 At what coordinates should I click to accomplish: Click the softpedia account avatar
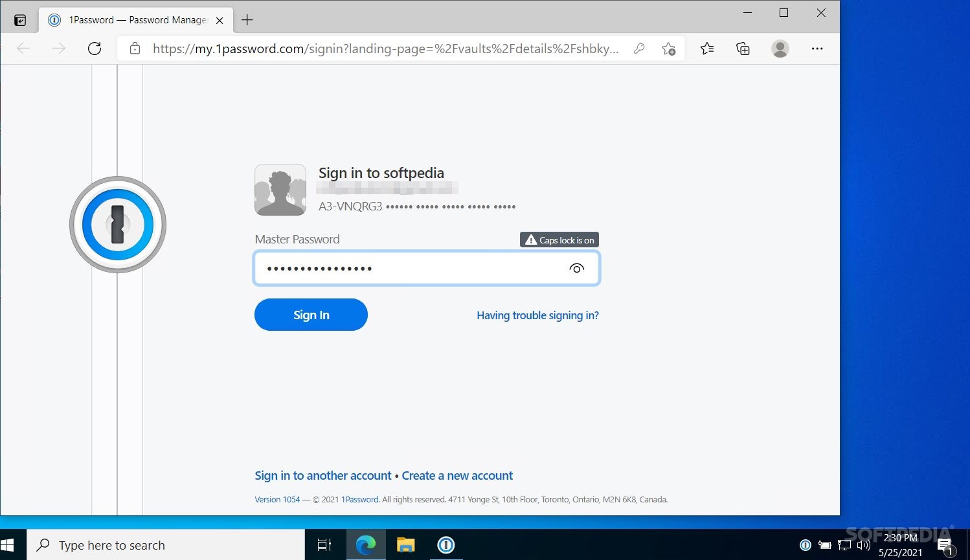click(x=280, y=190)
